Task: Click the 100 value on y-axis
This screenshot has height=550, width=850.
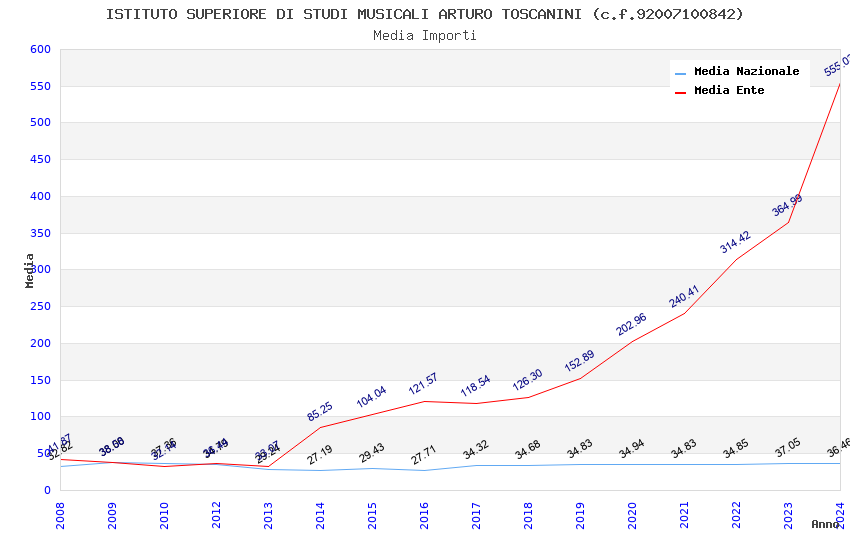Action: pyautogui.click(x=40, y=417)
